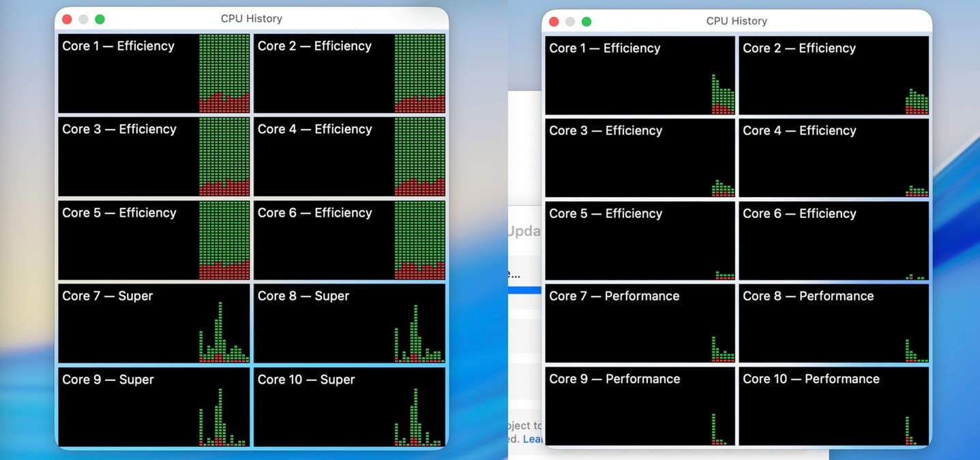980x460 pixels.
Task: Click the Core 7 — Performance graph
Action: pos(640,324)
